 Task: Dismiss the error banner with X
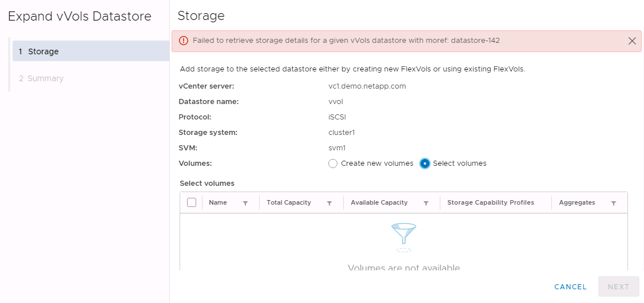[632, 41]
